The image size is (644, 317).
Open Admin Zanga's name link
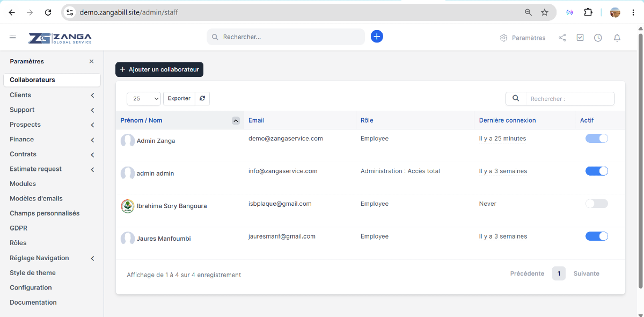coord(156,141)
